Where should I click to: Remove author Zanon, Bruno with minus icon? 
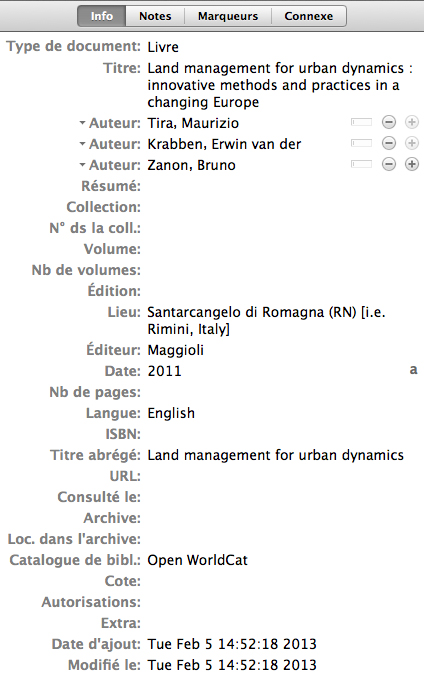[389, 164]
